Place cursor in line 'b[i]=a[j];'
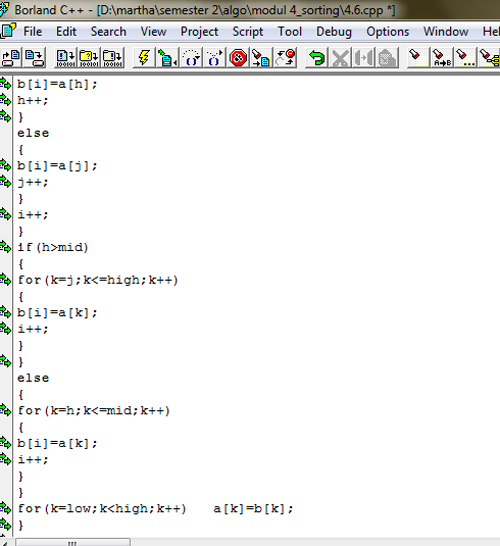Viewport: 500px width, 546px height. (x=57, y=166)
